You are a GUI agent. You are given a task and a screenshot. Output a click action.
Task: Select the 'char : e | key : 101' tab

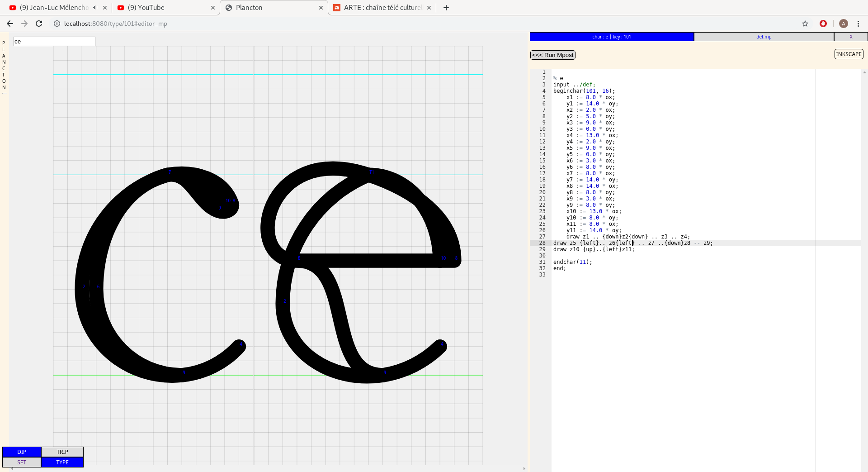coord(611,37)
